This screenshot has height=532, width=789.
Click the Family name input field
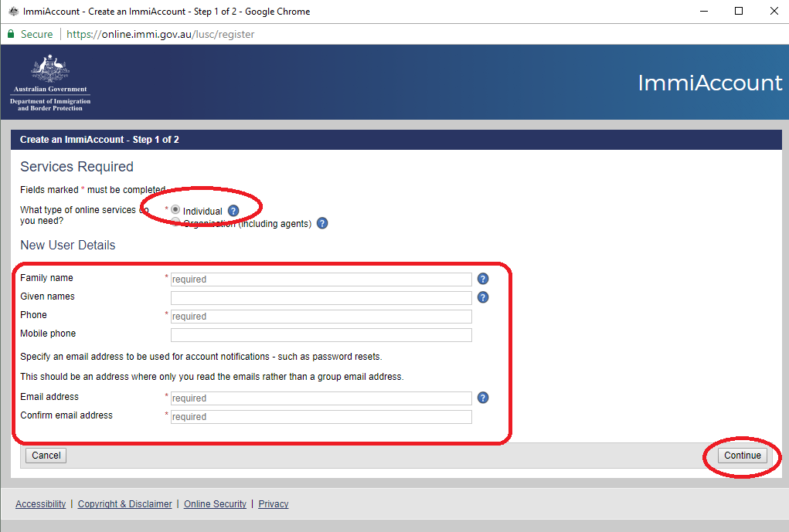tap(321, 279)
